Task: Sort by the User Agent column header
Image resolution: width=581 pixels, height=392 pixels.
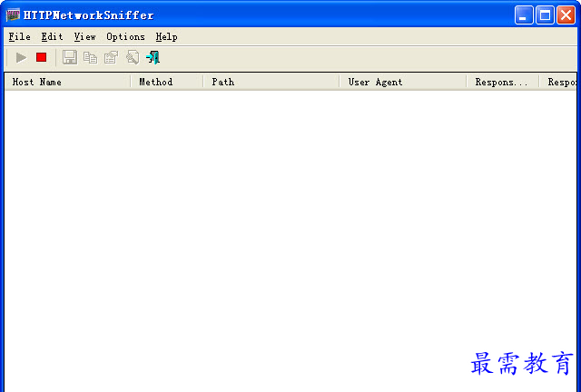Action: (x=403, y=82)
